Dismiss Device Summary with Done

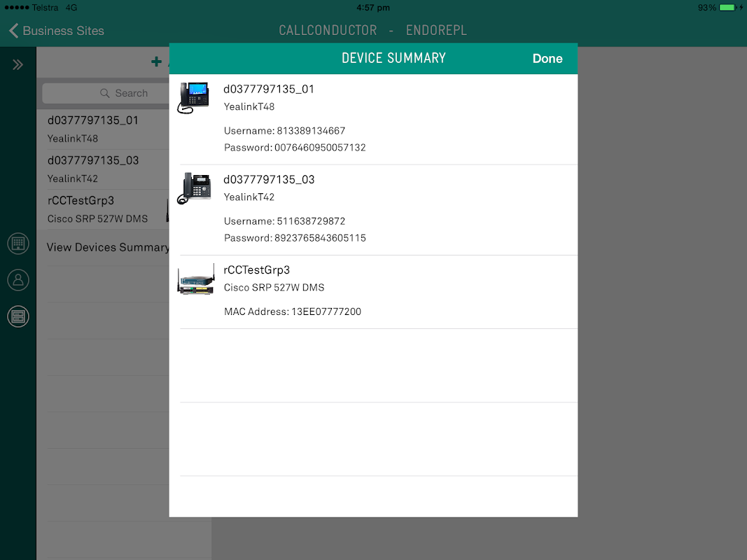(547, 59)
